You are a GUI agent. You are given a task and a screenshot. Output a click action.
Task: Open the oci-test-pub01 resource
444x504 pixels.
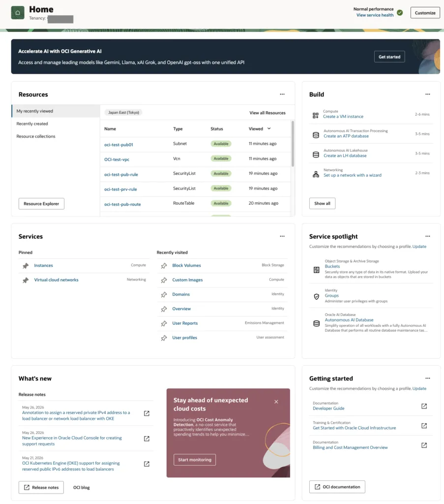pos(118,145)
